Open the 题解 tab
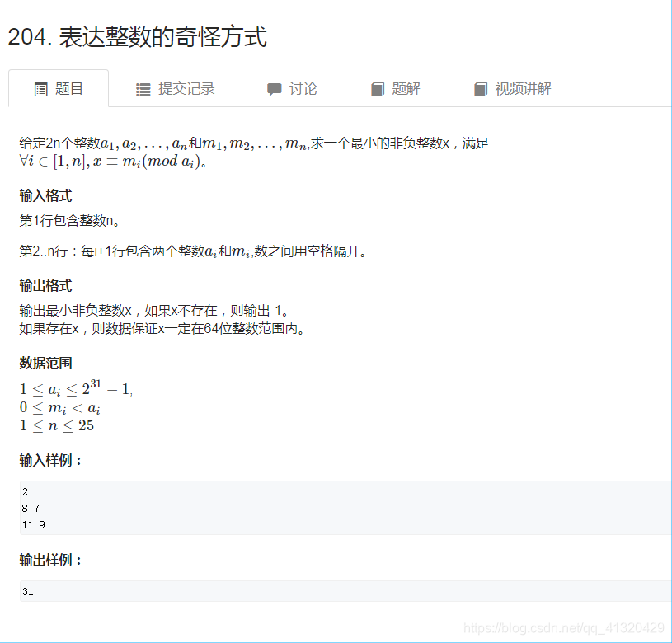Viewport: 672px width, 643px height. click(396, 89)
